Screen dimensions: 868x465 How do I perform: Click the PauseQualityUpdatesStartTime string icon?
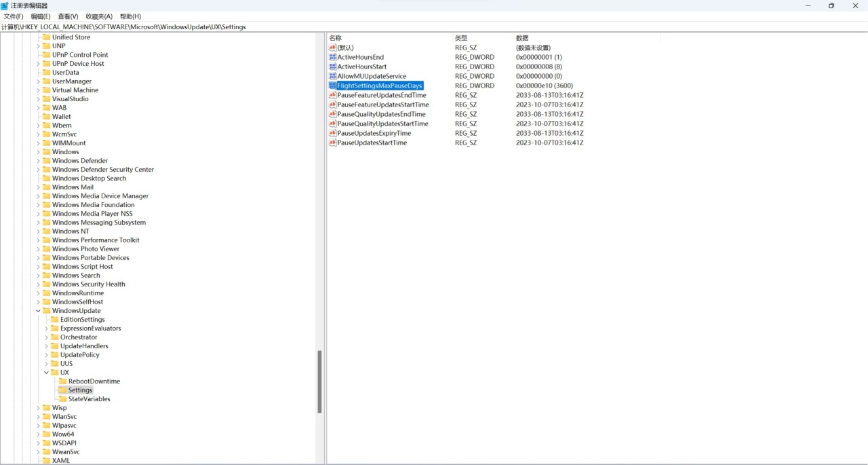(x=332, y=124)
